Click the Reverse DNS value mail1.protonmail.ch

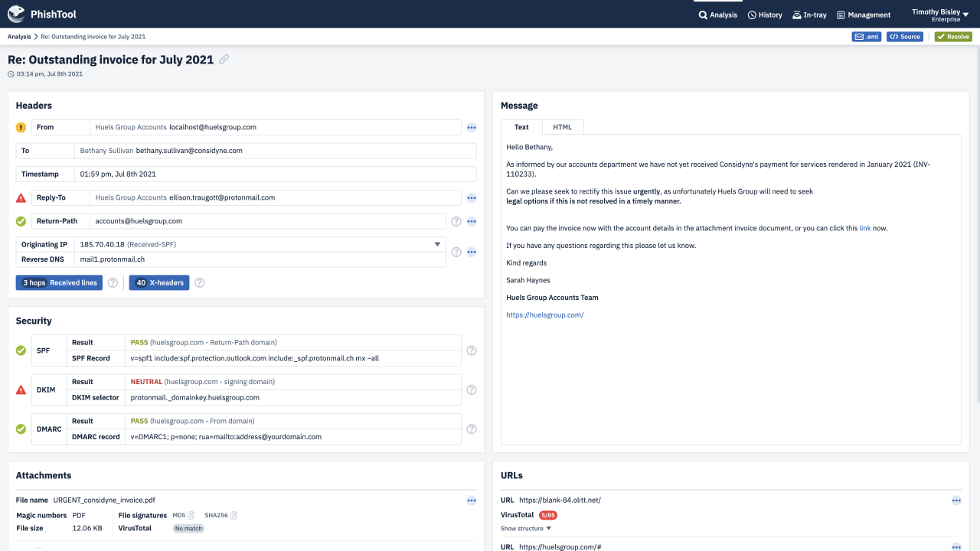(x=112, y=259)
